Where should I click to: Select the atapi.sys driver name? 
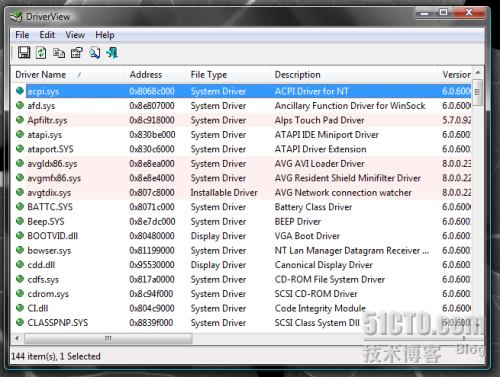[x=45, y=135]
